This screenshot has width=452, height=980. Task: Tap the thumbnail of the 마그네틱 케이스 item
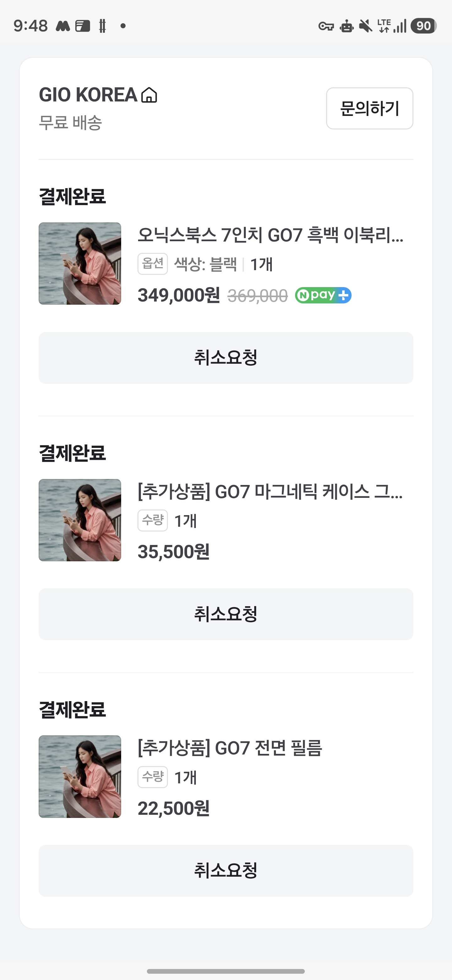[80, 520]
